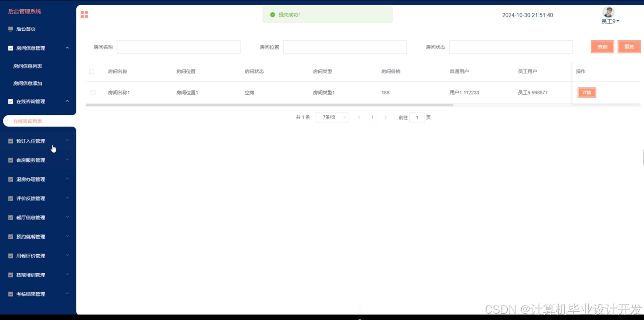Viewport: 644px width, 320px height.
Task: Open the 员工9 user avatar
Action: tap(608, 12)
